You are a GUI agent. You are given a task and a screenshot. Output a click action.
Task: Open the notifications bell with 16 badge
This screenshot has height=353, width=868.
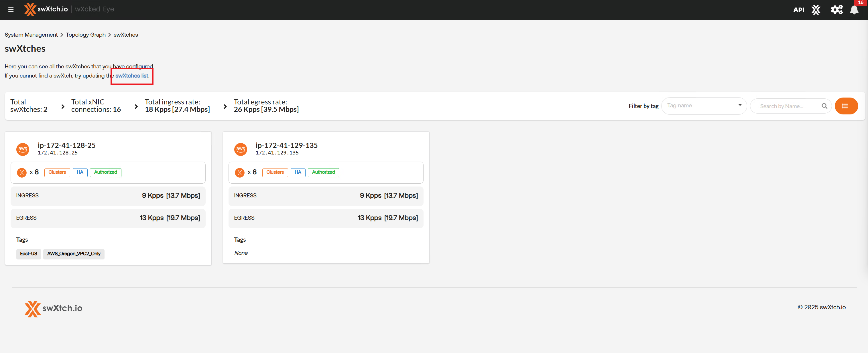click(854, 10)
